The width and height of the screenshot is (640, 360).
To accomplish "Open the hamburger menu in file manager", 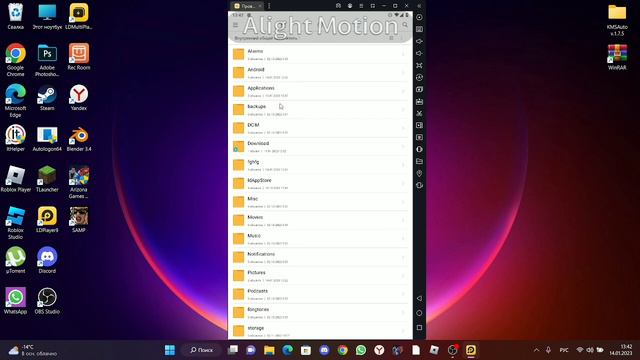I will [x=236, y=25].
